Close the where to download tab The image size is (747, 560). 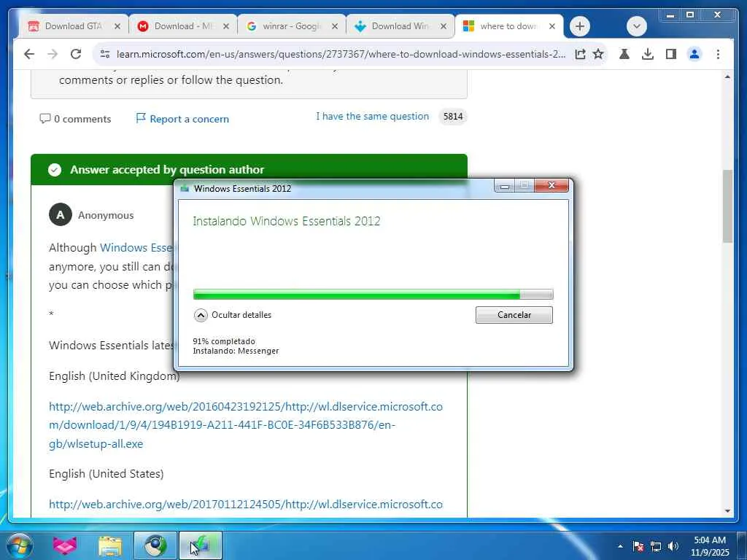click(x=552, y=26)
